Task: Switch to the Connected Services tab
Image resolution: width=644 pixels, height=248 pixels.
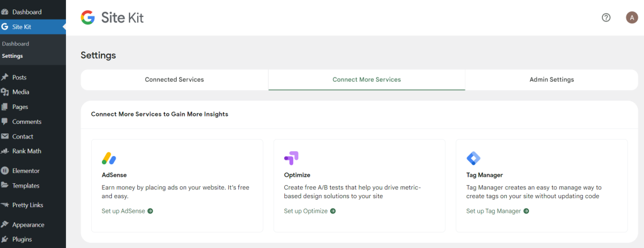Action: click(175, 80)
